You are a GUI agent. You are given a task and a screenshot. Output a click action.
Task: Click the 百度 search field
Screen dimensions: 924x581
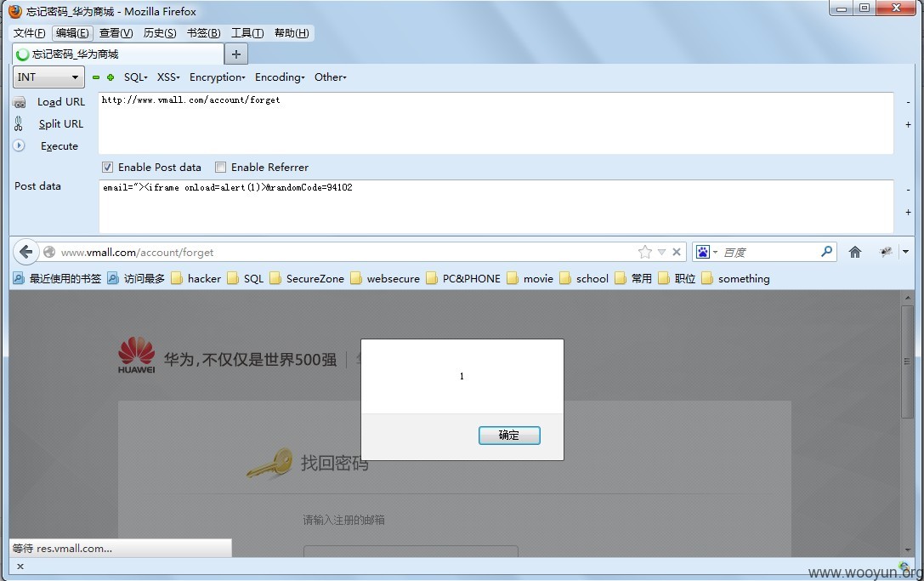click(769, 253)
